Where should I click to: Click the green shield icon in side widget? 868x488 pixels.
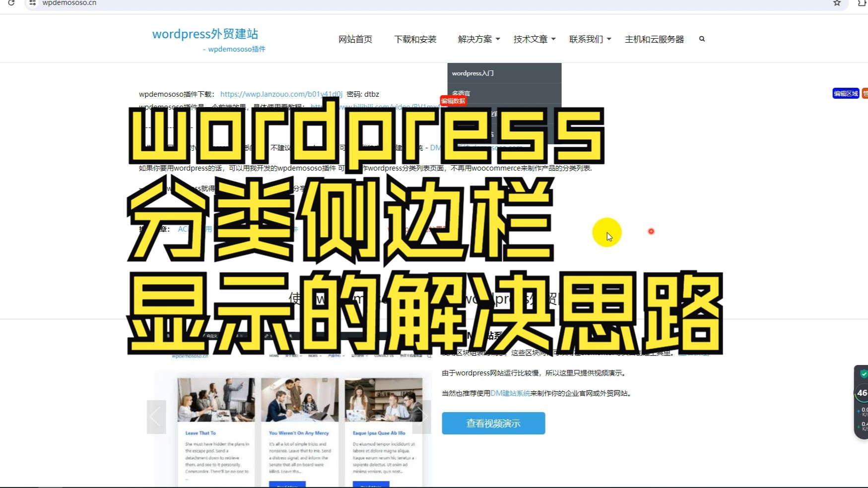pyautogui.click(x=864, y=374)
